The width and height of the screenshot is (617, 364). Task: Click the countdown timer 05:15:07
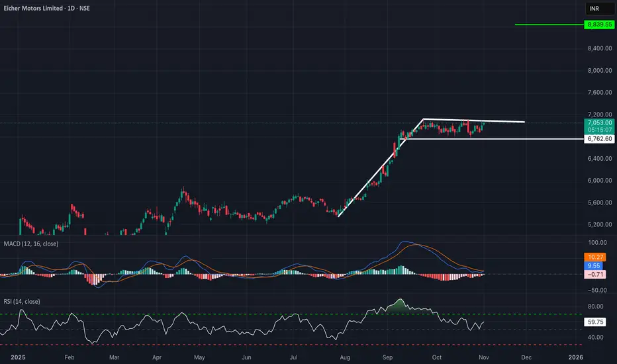[600, 130]
